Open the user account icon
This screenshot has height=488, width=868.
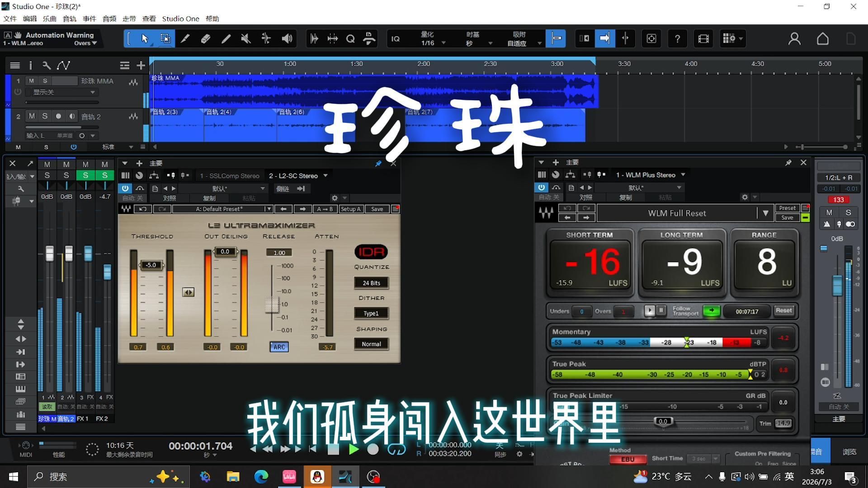click(x=794, y=39)
